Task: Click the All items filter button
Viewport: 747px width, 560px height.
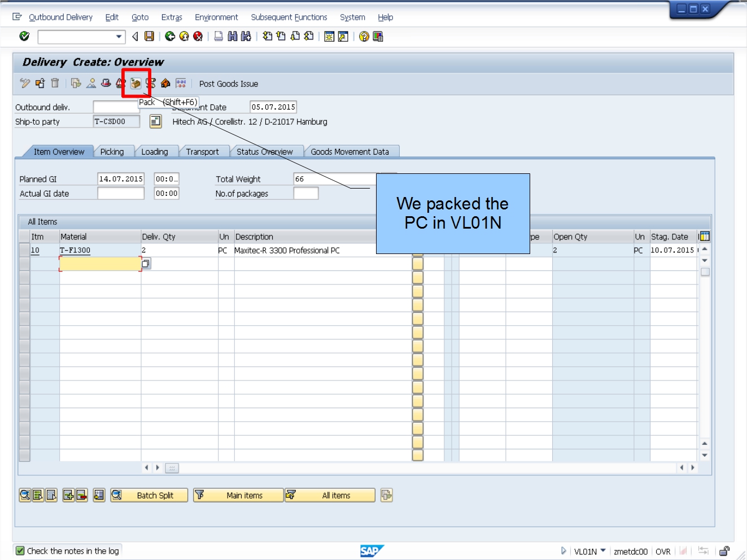Action: [330, 495]
